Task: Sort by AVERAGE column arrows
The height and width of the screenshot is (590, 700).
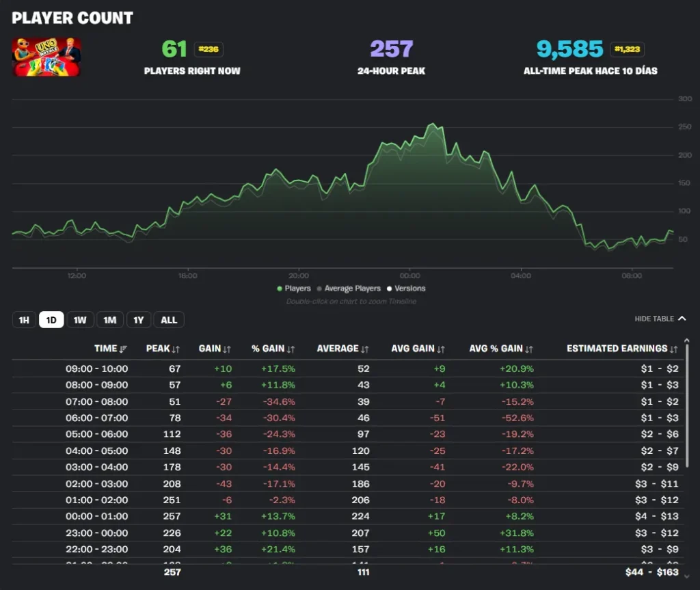Action: click(x=365, y=349)
